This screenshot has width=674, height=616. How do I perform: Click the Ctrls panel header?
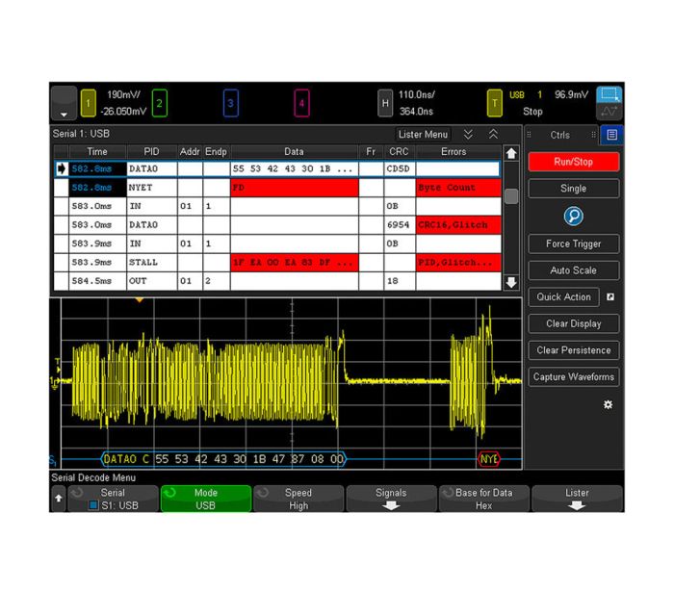[560, 135]
